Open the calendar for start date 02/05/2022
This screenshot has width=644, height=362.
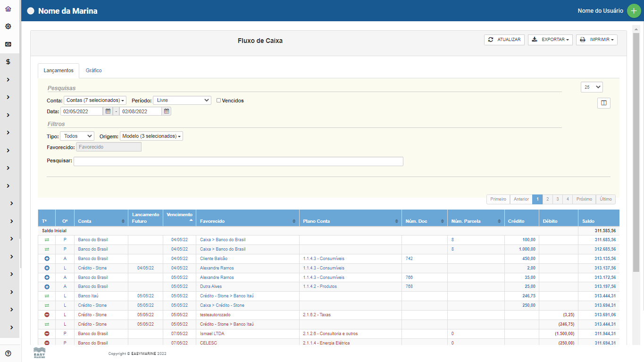108,111
